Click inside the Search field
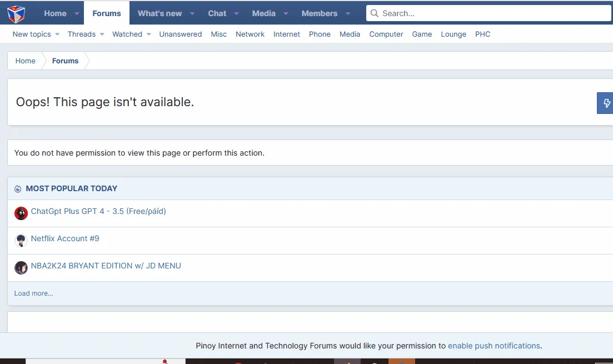 490,13
